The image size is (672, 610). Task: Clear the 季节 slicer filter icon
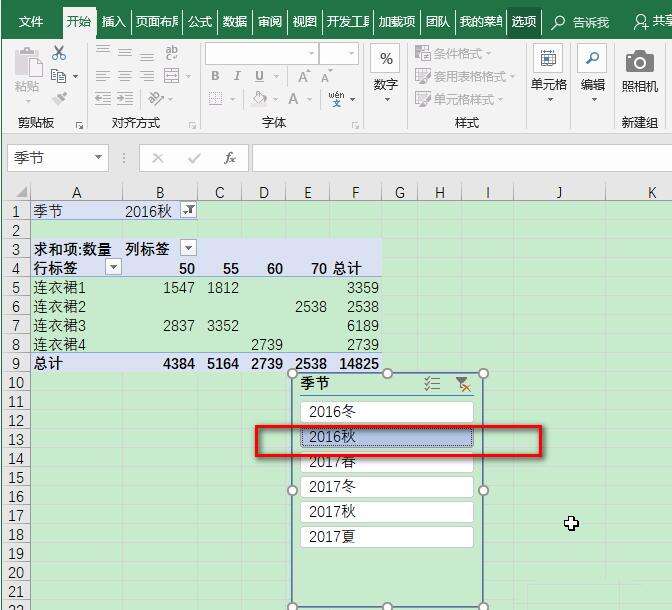point(462,384)
